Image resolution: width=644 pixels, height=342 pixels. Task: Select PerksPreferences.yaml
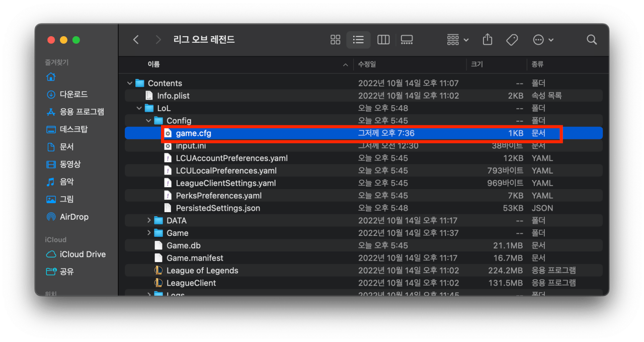coord(364,196)
